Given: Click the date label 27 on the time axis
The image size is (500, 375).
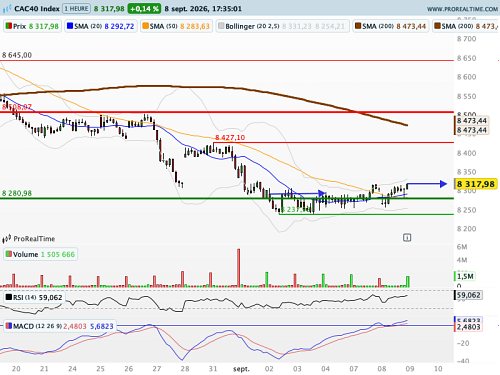Looking at the screenshot, I should (x=157, y=369).
